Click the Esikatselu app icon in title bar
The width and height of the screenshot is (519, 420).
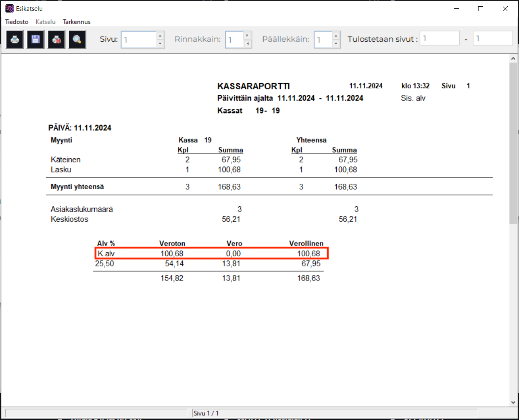9,8
